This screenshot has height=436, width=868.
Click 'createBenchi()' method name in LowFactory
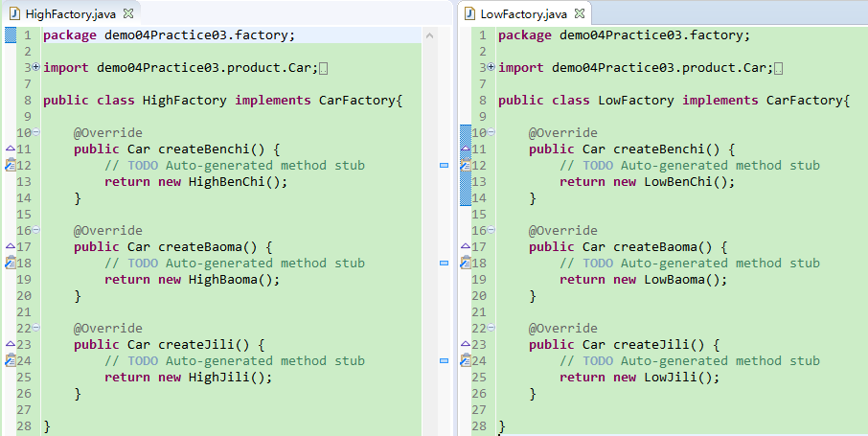pyautogui.click(x=667, y=149)
